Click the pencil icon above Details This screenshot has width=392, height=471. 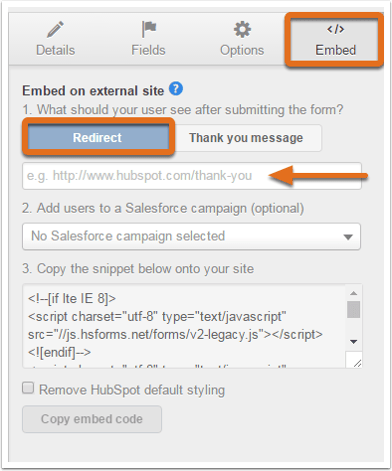coord(55,29)
